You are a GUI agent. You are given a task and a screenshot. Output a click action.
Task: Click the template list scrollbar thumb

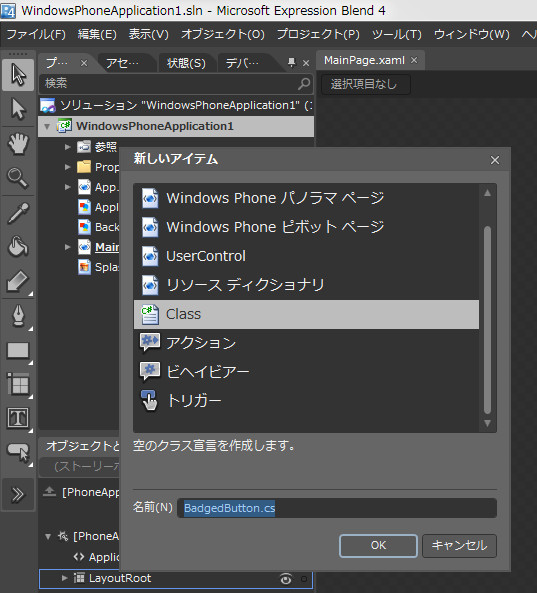[487, 320]
